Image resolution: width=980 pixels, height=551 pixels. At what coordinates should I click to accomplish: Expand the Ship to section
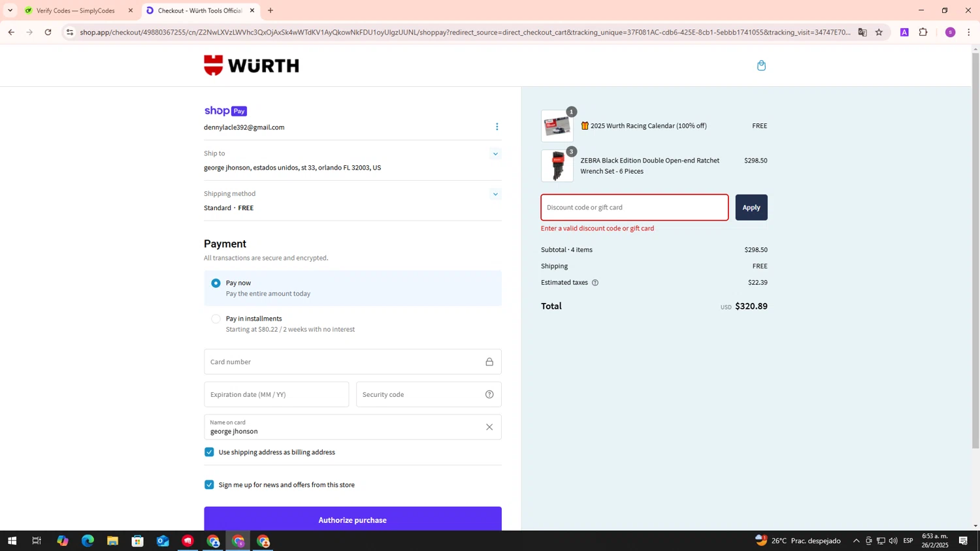click(x=495, y=154)
